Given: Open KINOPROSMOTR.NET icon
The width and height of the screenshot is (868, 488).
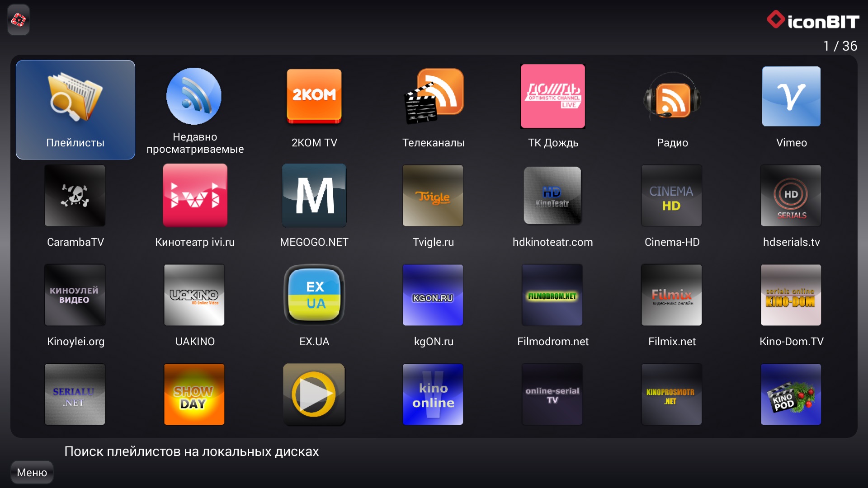Looking at the screenshot, I should click(x=672, y=394).
